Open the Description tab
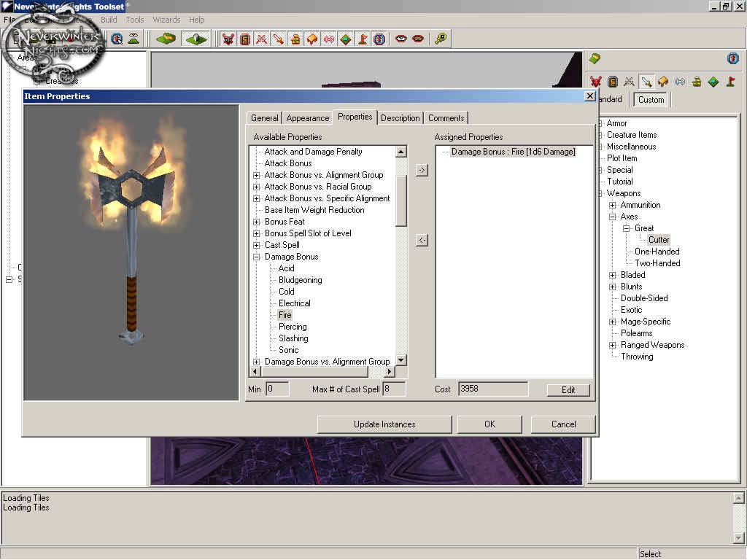This screenshot has height=560, width=747. 400,118
